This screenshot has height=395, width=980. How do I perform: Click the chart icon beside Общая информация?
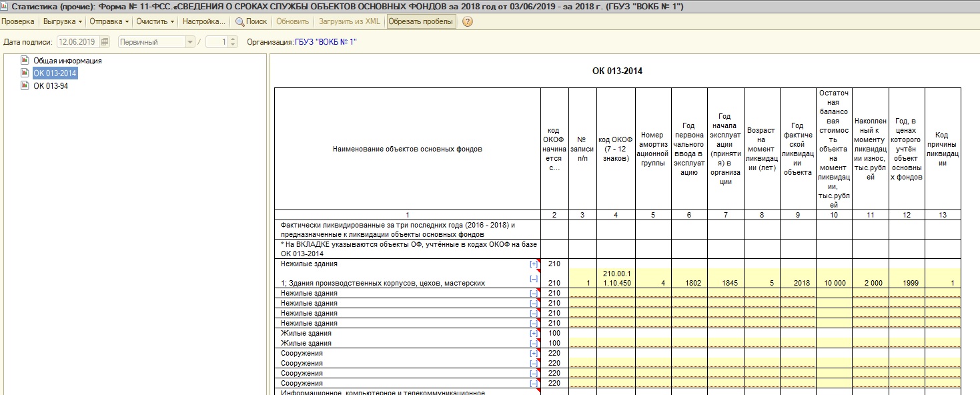25,61
